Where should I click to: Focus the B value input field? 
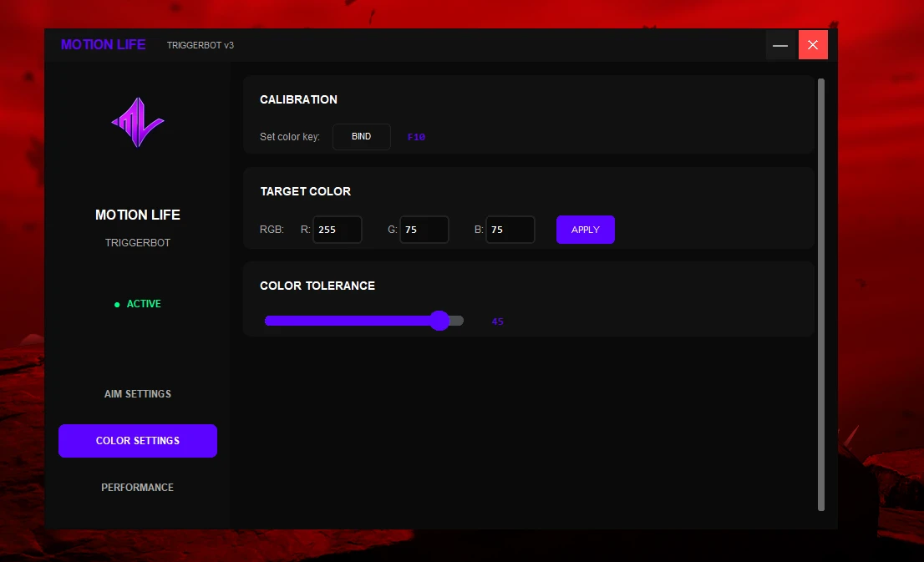click(510, 230)
